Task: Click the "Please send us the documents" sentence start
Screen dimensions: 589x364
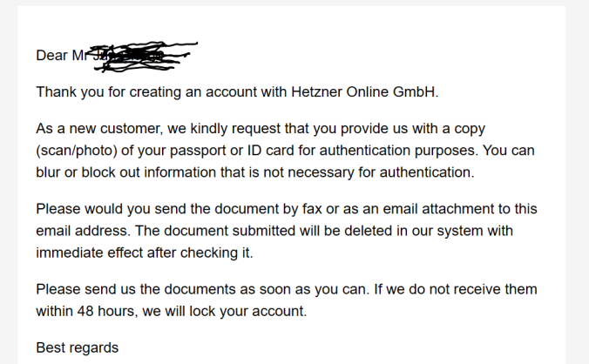Action: point(126,289)
